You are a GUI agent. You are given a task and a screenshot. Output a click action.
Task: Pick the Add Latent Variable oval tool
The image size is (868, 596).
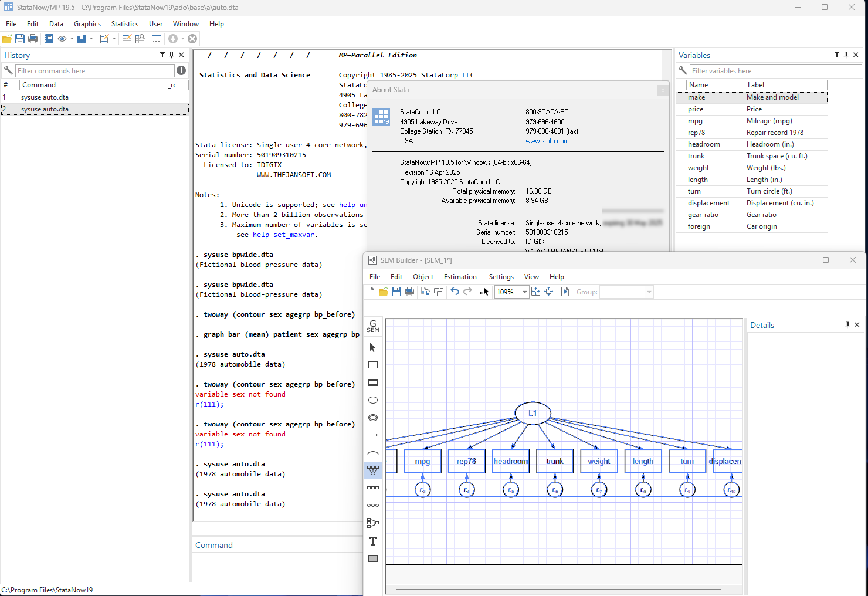373,400
